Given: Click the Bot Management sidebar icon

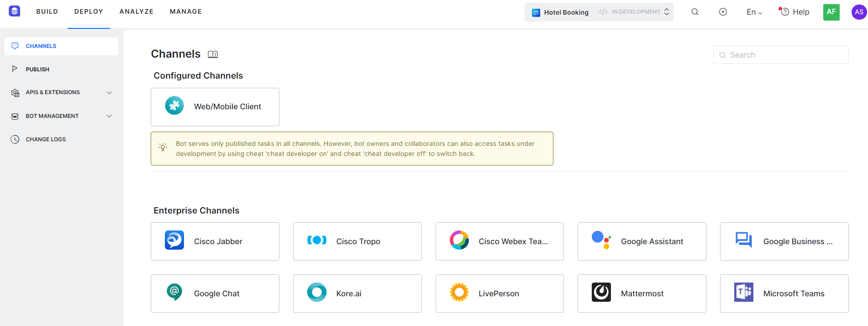Looking at the screenshot, I should pyautogui.click(x=15, y=116).
